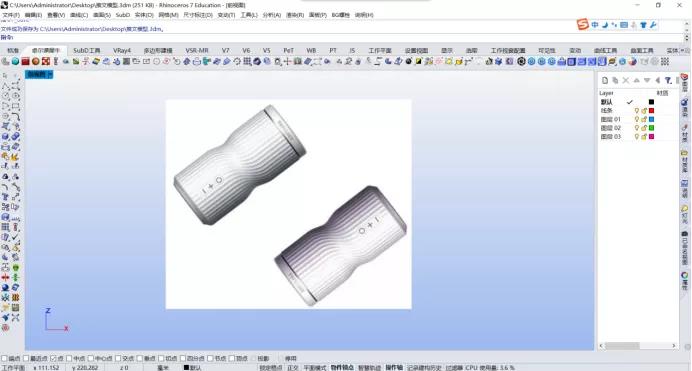Click the black gear-ring icon in top toolbar
Viewport: 692px width, 371px height.
click(521, 61)
